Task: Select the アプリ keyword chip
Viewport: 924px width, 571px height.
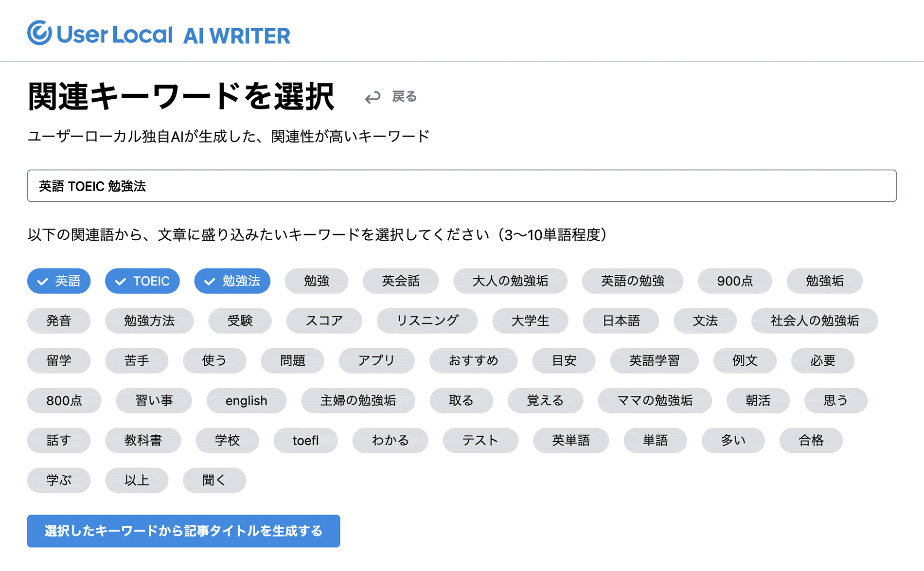Action: coord(376,360)
